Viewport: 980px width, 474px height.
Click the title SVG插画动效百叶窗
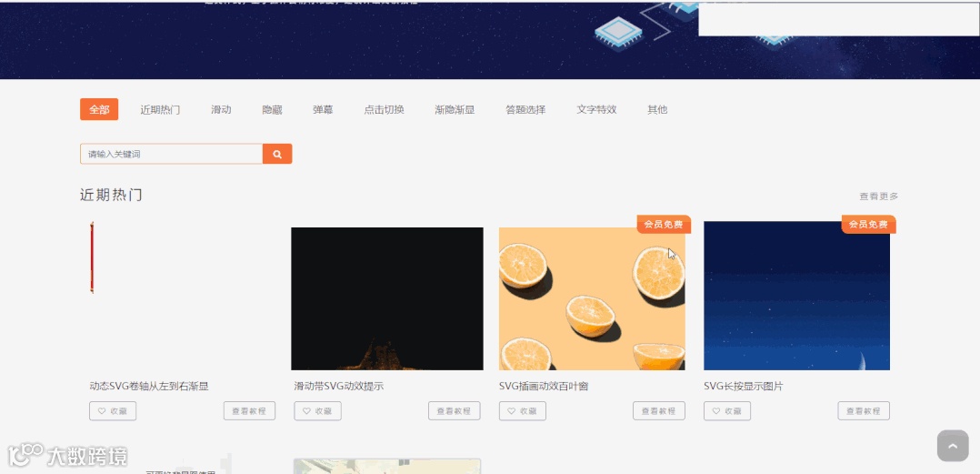point(544,387)
